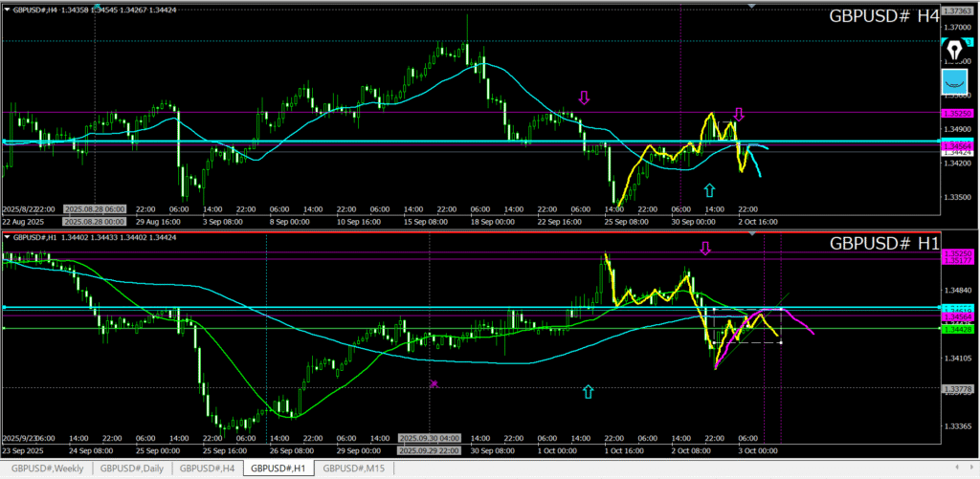Select right magenta down arrow in H4 chart
This screenshot has width=980, height=479.
(739, 115)
